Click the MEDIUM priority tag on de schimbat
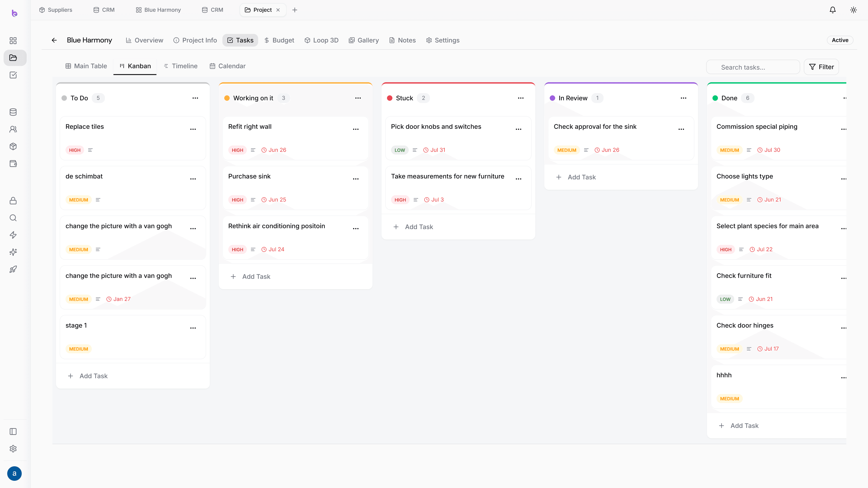Image resolution: width=868 pixels, height=488 pixels. coord(78,200)
